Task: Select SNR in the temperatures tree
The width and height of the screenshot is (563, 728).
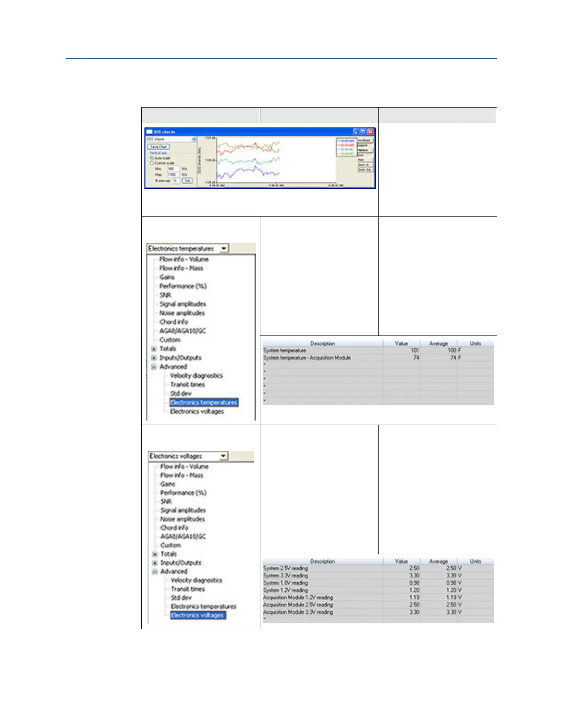Action: 165,295
